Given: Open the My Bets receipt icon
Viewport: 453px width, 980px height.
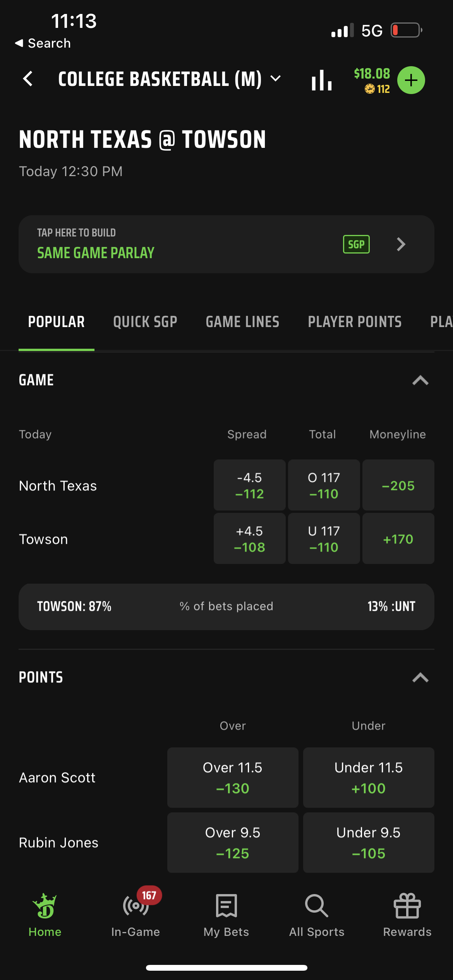Looking at the screenshot, I should tap(226, 906).
